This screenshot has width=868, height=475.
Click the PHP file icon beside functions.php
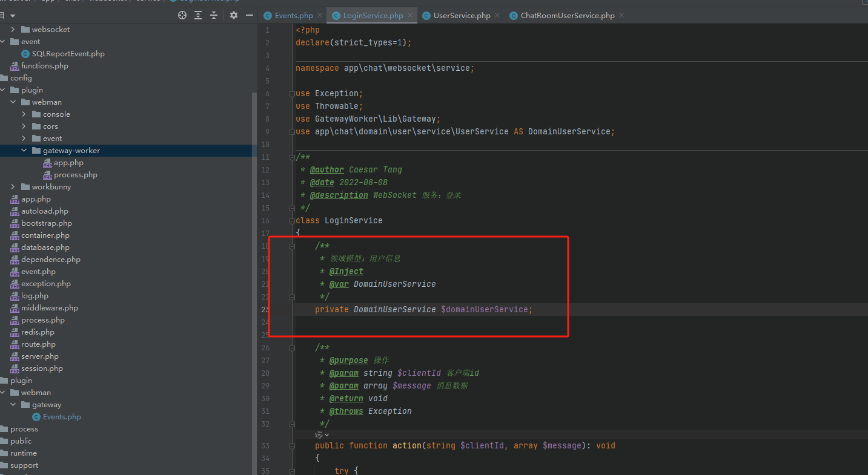click(15, 66)
